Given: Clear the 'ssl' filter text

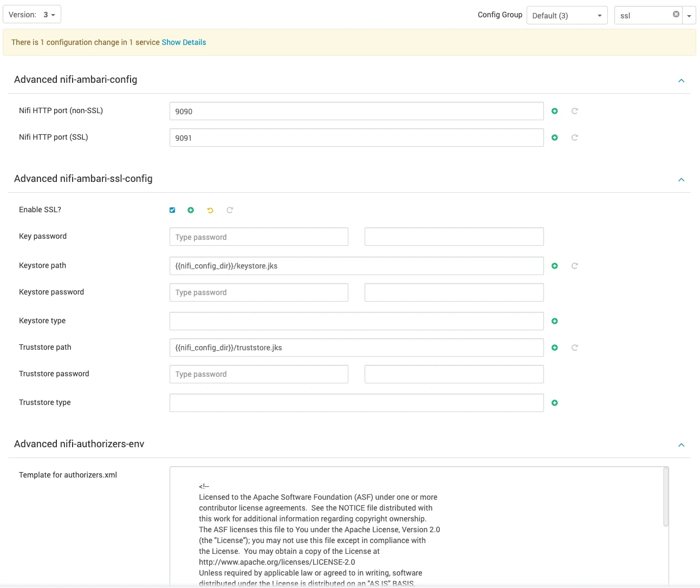Looking at the screenshot, I should click(676, 15).
